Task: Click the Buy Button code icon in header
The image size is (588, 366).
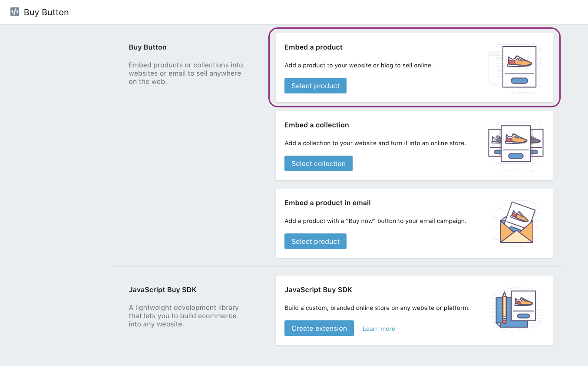Action: point(15,12)
